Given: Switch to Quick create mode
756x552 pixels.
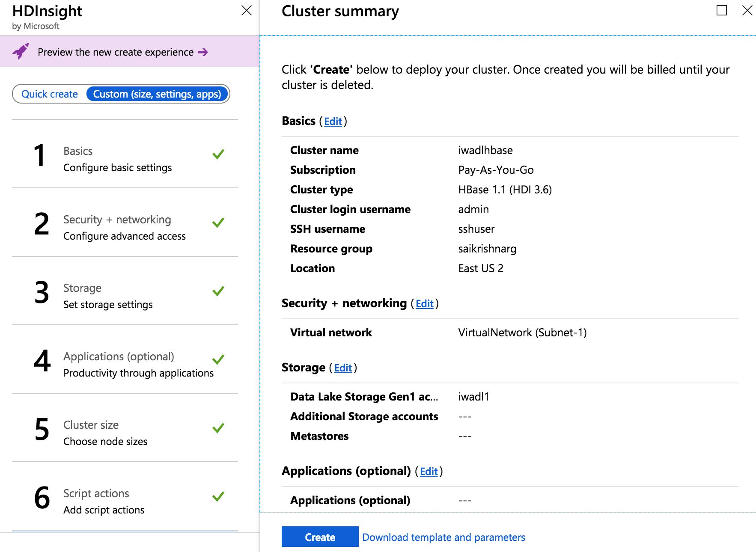Looking at the screenshot, I should [50, 94].
